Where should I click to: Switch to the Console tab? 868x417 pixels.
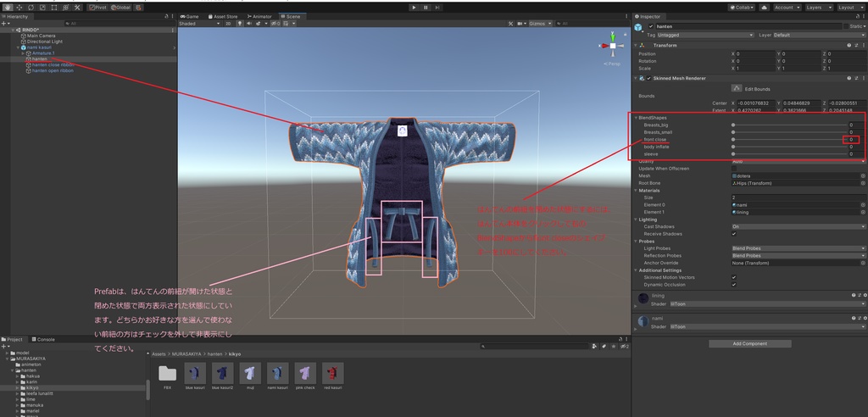42,340
